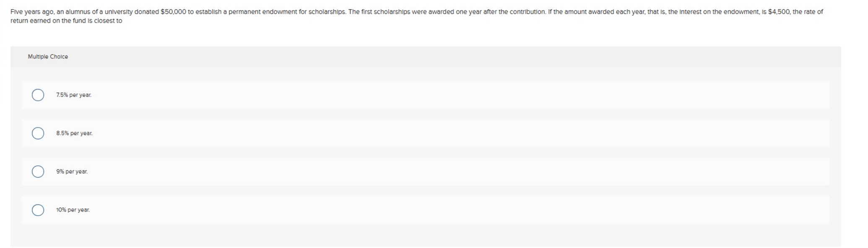Click the 8.5% per year answer label
The image size is (868, 248).
[x=74, y=133]
